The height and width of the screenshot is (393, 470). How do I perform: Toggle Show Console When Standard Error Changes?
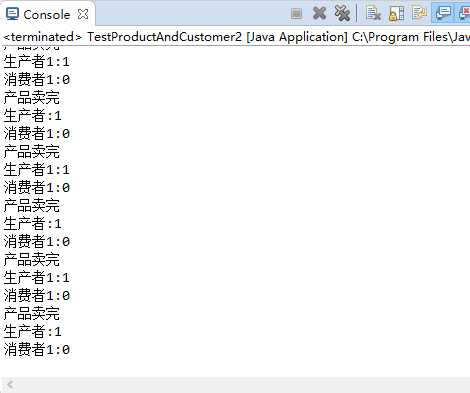coord(464,13)
